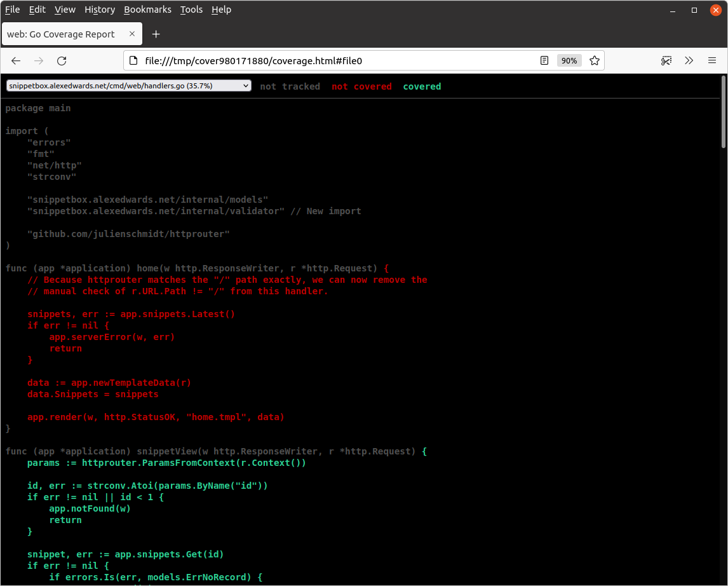728x586 pixels.
Task: Click the screenshot tool icon in toolbar
Action: [666, 60]
